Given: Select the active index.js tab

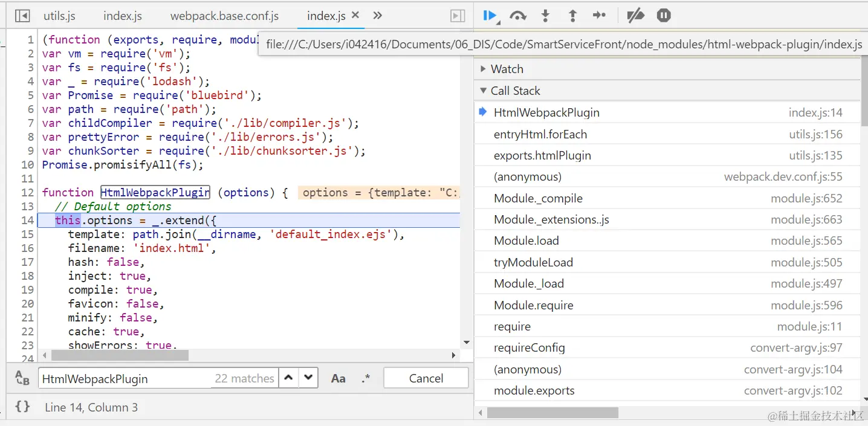Looking at the screenshot, I should (326, 16).
